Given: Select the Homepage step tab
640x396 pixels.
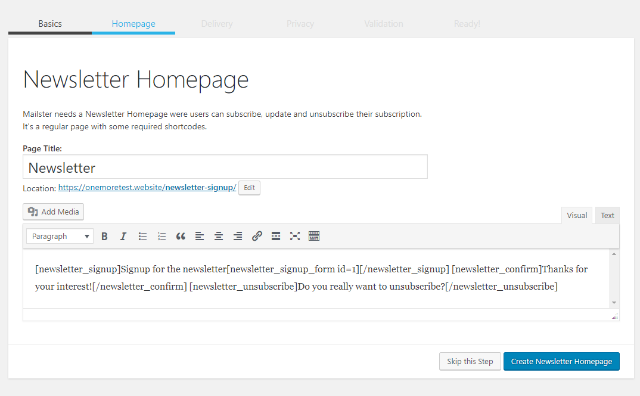Looking at the screenshot, I should (133, 24).
